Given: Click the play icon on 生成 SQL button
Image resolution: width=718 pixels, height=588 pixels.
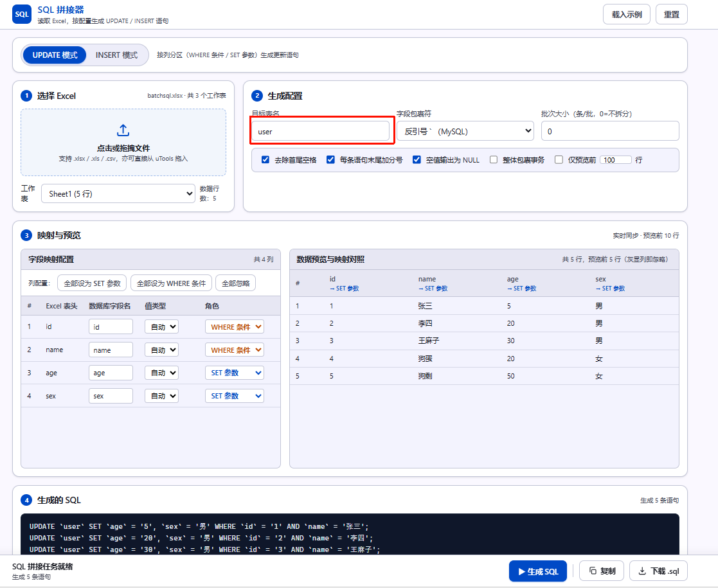Looking at the screenshot, I should click(x=521, y=571).
